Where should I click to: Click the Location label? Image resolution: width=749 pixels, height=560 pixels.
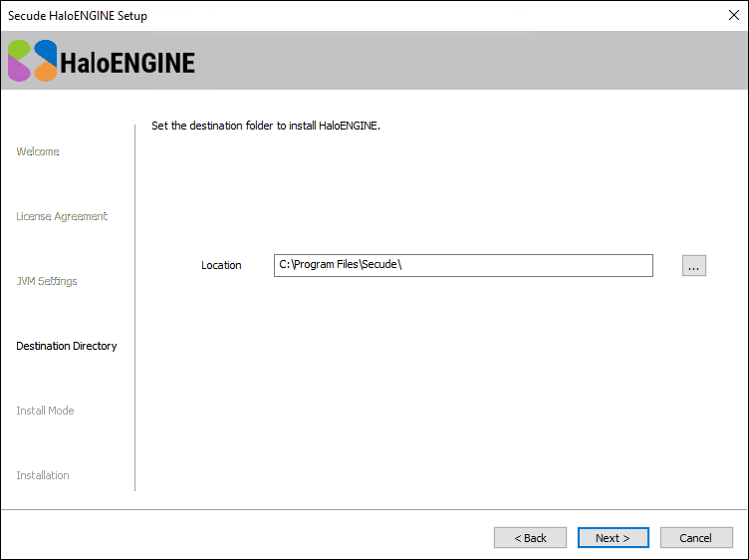[x=221, y=265]
